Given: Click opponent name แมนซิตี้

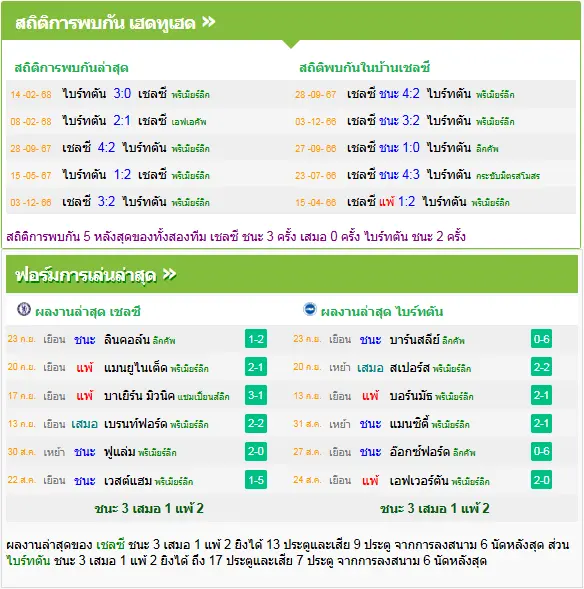Looking at the screenshot, I should click(x=409, y=423).
